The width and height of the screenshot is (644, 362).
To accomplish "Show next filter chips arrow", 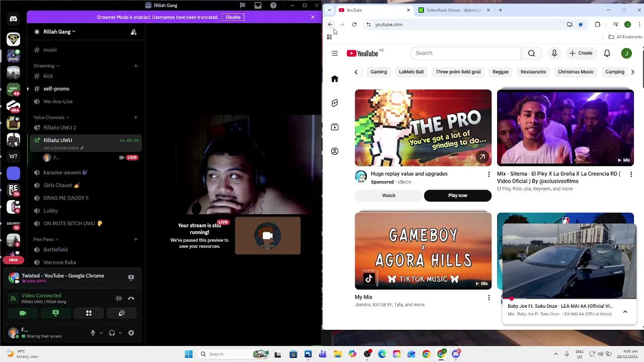I will (x=632, y=72).
